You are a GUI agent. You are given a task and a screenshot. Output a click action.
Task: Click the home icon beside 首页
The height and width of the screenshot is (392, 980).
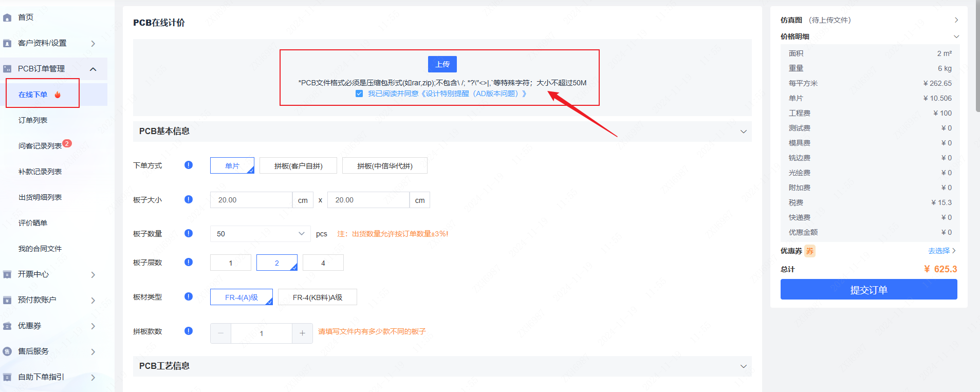coord(7,17)
